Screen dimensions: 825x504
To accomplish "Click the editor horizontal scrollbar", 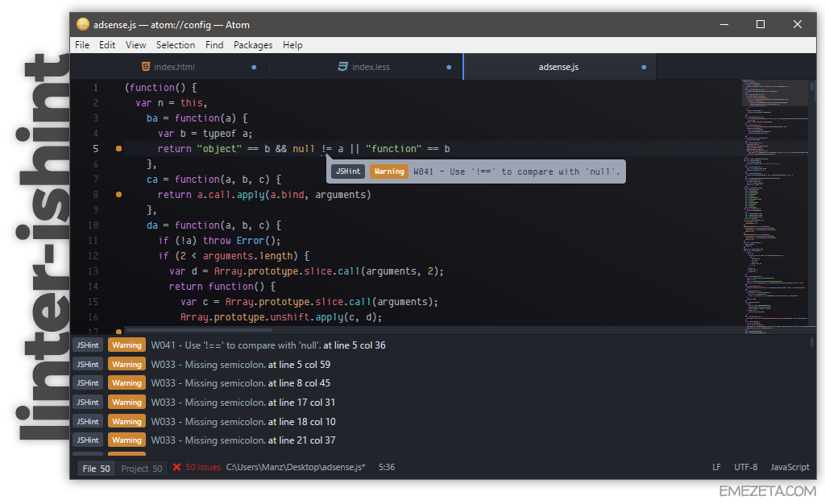I will [x=200, y=330].
